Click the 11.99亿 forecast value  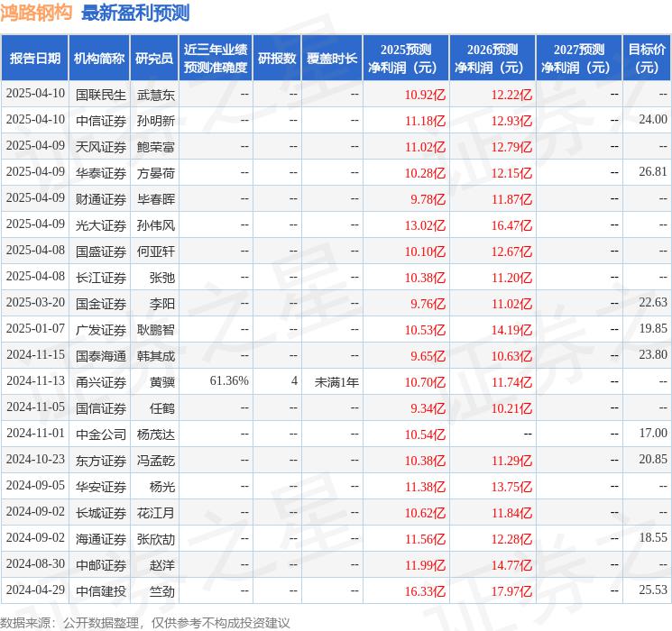point(425,565)
